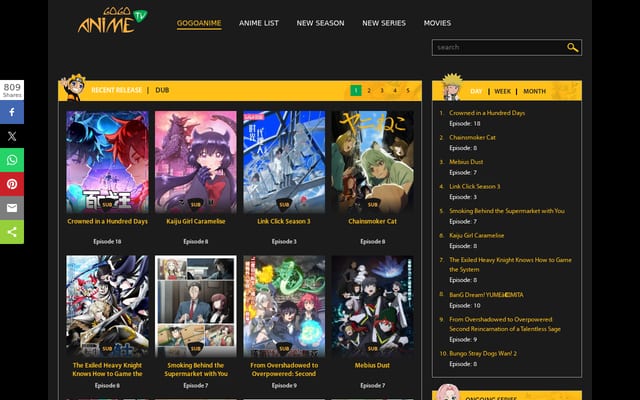Click SUB badge on Mebius Dust poster
The height and width of the screenshot is (400, 640).
[372, 349]
